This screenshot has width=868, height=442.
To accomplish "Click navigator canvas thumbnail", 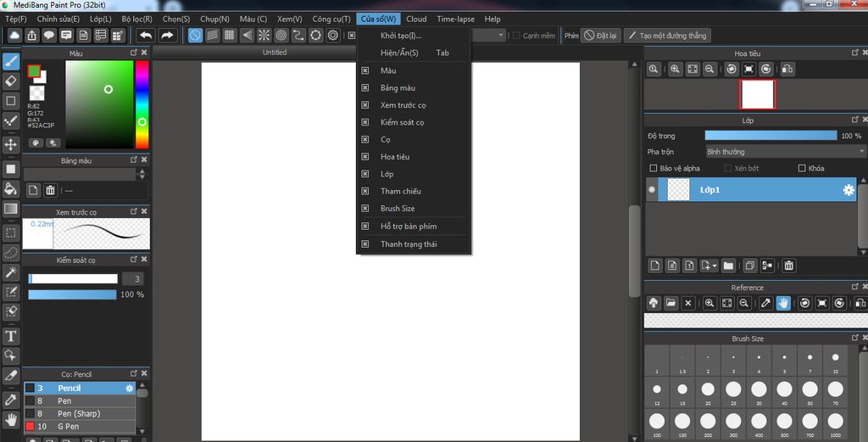I will 757,94.
